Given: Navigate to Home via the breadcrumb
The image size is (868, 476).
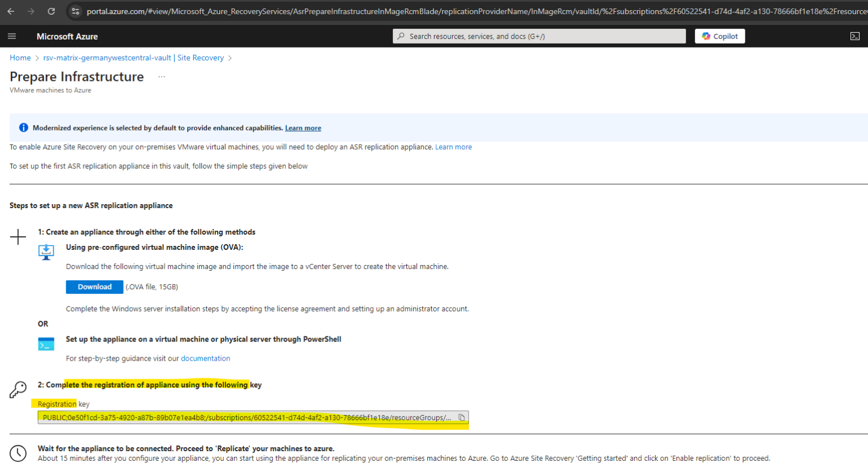Looking at the screenshot, I should (x=20, y=58).
